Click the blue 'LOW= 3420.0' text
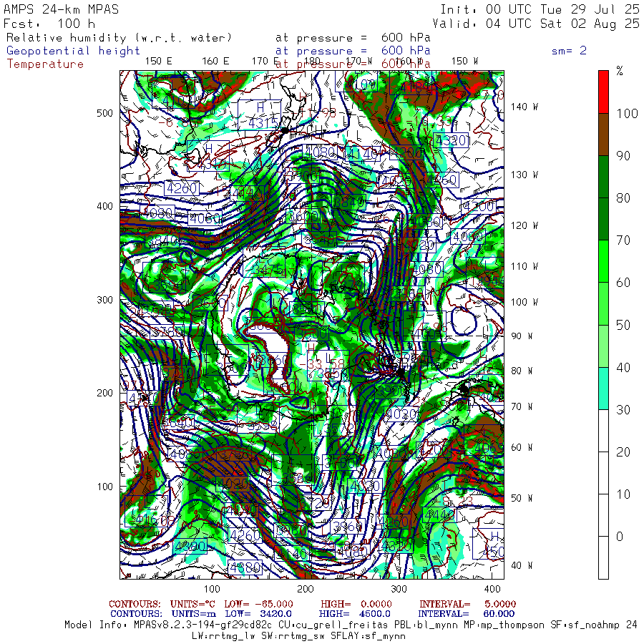This screenshot has height=644, width=644. 258,614
